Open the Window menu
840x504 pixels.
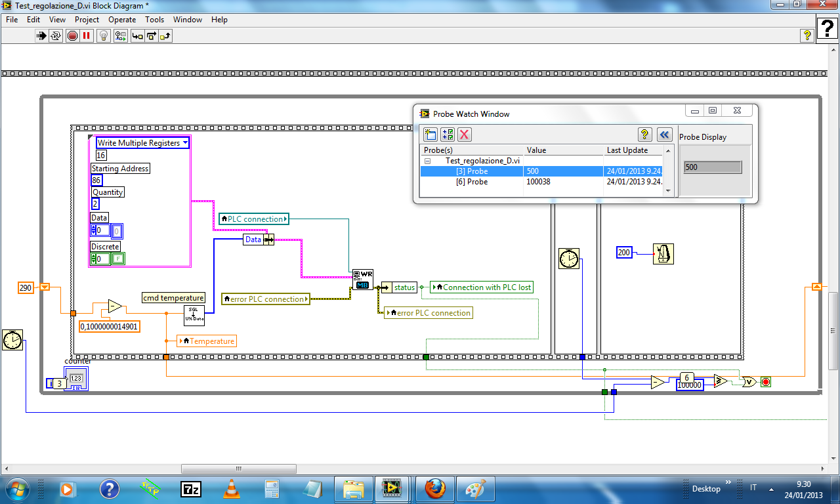[188, 20]
